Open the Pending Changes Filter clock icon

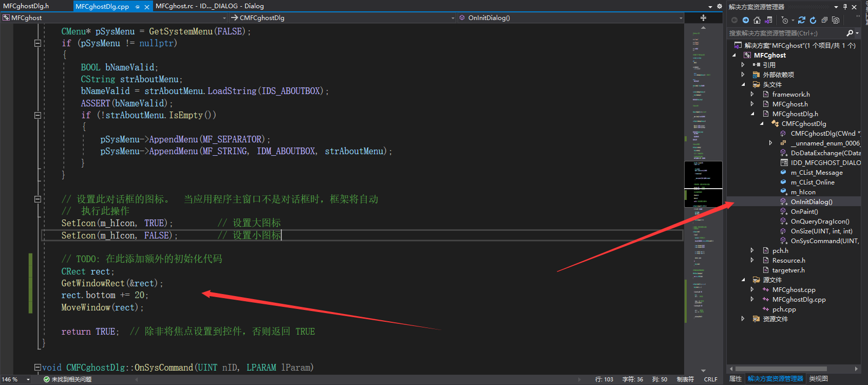[x=785, y=20]
